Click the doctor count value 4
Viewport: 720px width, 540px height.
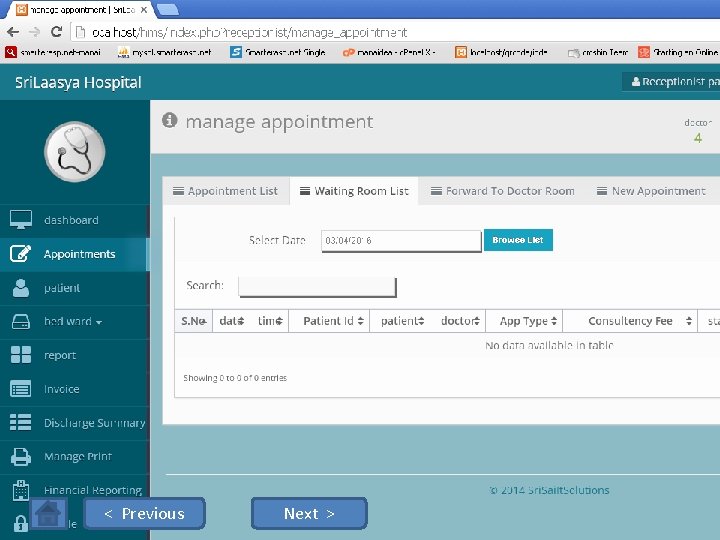coord(698,138)
